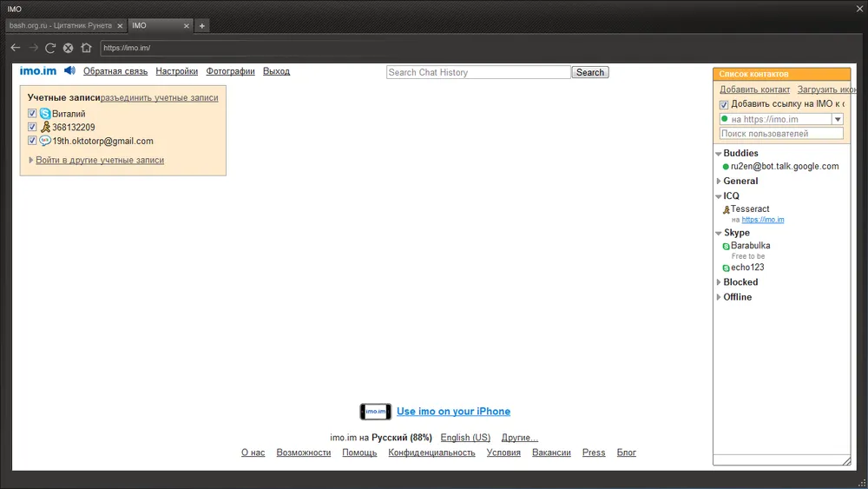Close the IMO tab
The image size is (868, 489).
pos(186,25)
